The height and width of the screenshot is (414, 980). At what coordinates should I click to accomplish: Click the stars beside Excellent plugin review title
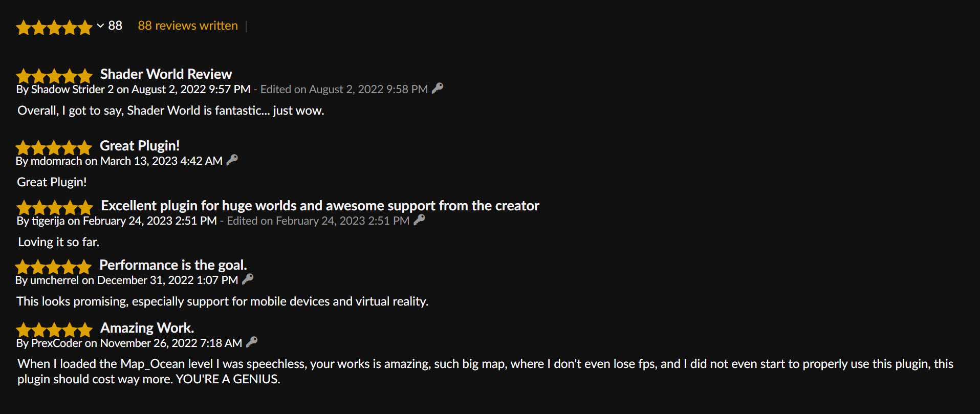[55, 208]
